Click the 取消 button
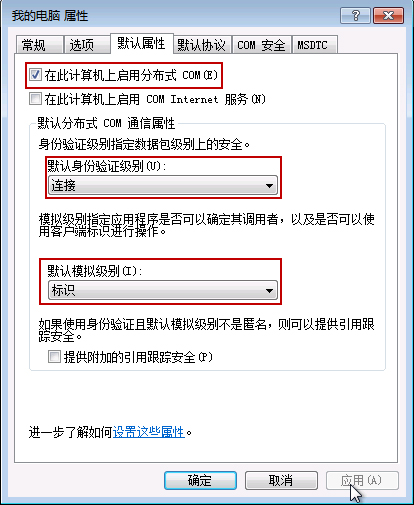The width and height of the screenshot is (414, 505). point(281,480)
